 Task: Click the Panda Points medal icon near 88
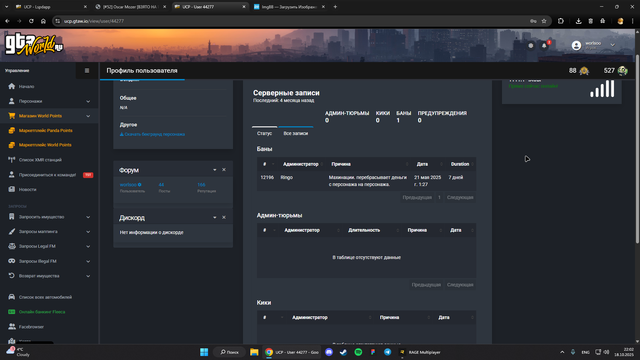pyautogui.click(x=584, y=71)
